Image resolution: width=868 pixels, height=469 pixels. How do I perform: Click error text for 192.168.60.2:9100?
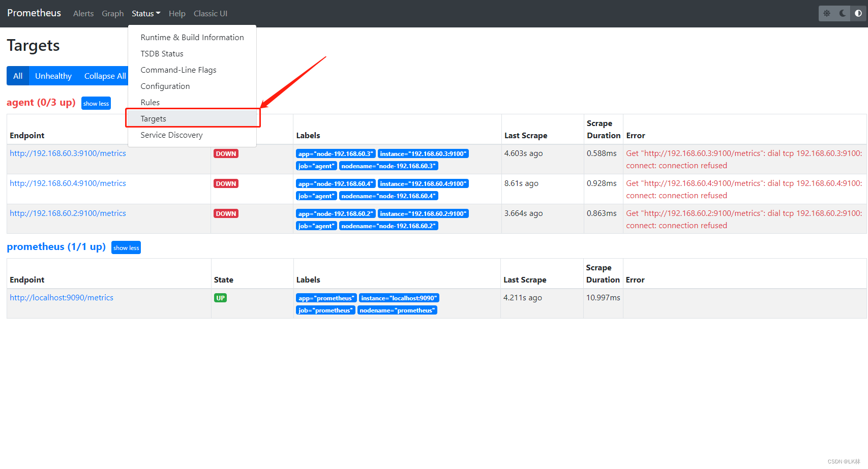click(744, 220)
